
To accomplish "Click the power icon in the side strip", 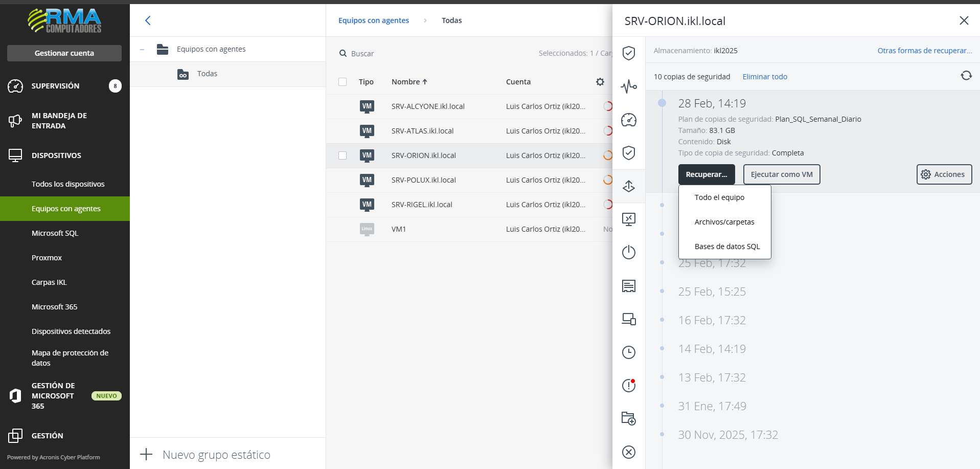I will (628, 253).
